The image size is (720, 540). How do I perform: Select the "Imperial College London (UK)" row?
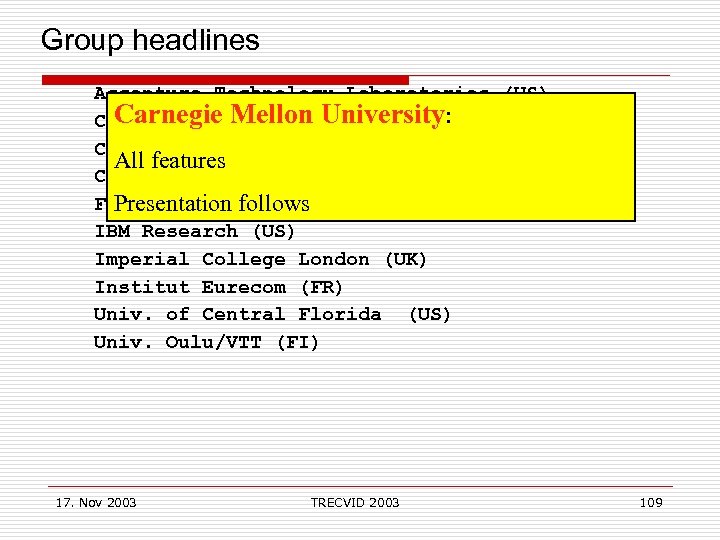click(260, 259)
